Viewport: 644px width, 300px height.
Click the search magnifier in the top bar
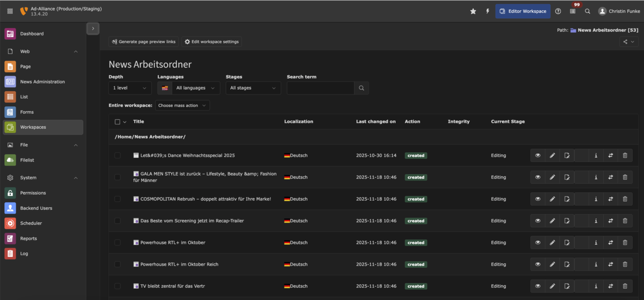[x=588, y=11]
